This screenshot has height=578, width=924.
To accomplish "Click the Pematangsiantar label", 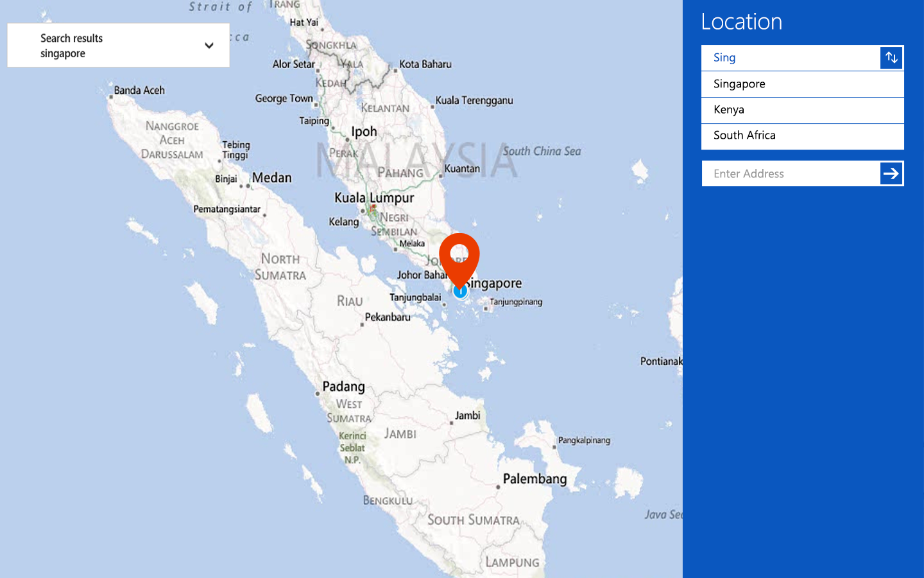I will tap(227, 209).
